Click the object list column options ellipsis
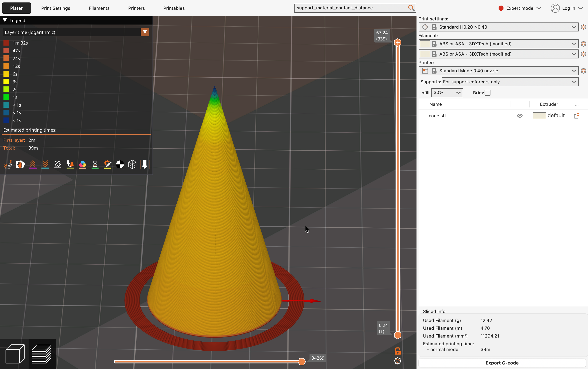The width and height of the screenshot is (588, 369). [x=577, y=104]
